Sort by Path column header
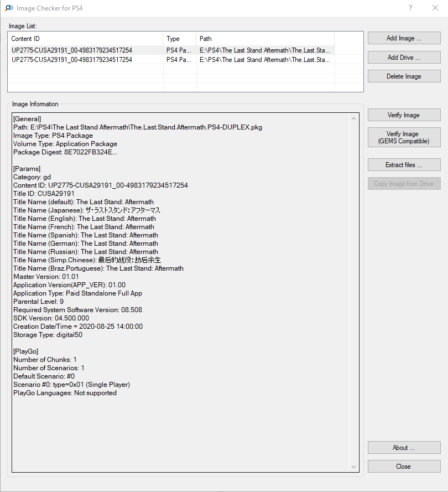 [x=265, y=39]
